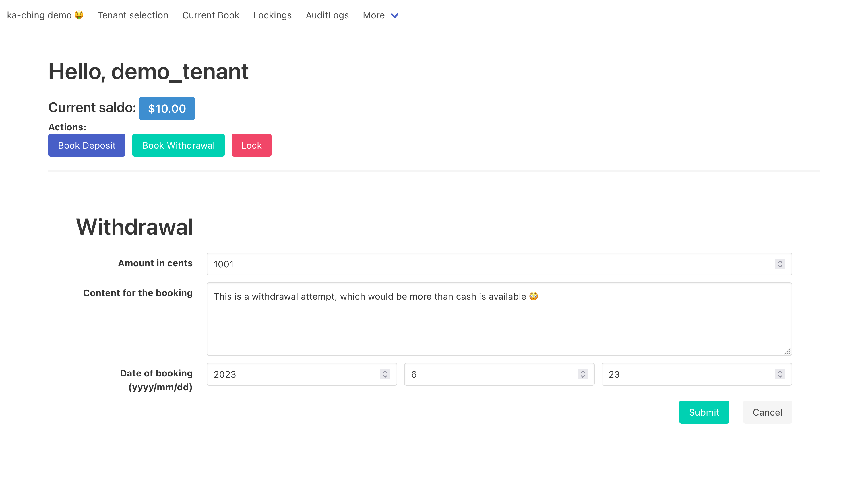The height and width of the screenshot is (493, 868).
Task: Submit the withdrawal form
Action: 704,412
